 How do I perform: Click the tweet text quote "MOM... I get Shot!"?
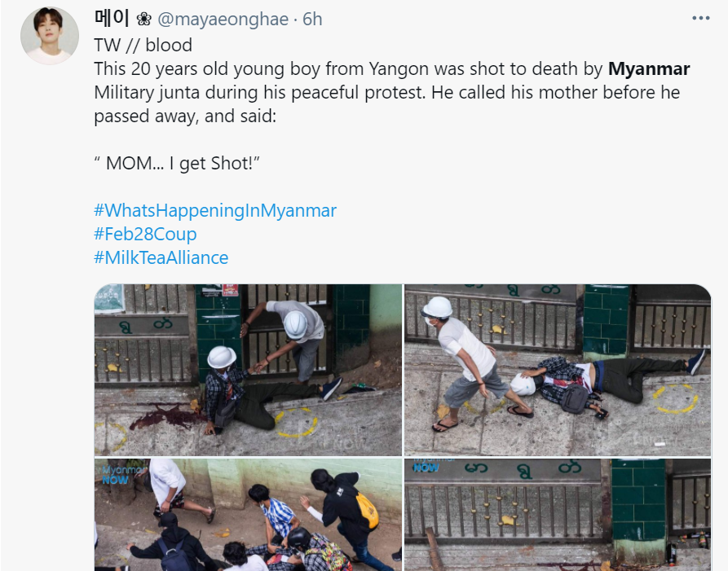(x=176, y=163)
